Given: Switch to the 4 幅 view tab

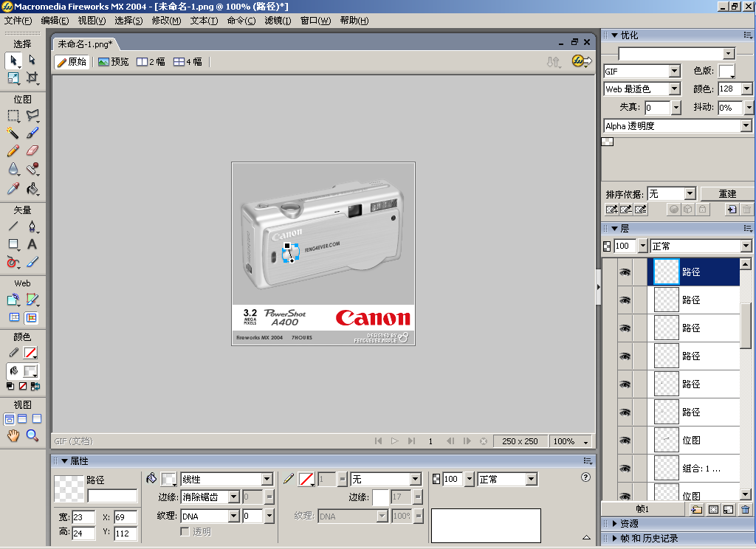Looking at the screenshot, I should 188,62.
